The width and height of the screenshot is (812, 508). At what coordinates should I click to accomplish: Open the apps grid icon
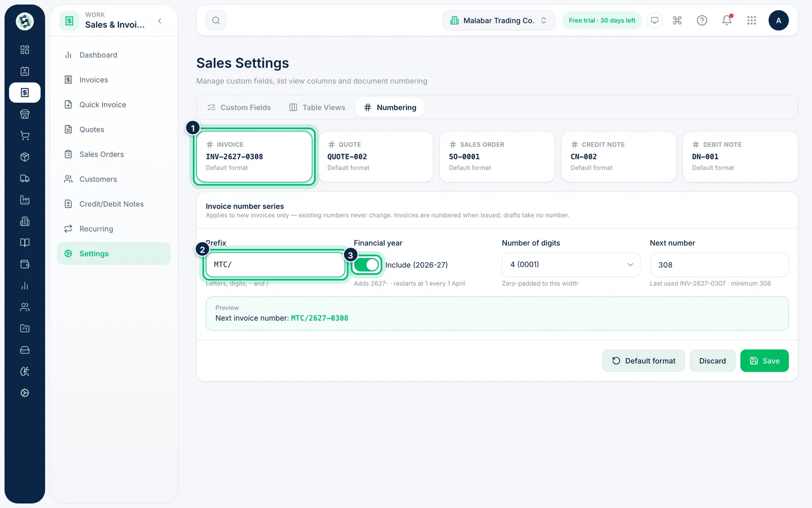(752, 20)
